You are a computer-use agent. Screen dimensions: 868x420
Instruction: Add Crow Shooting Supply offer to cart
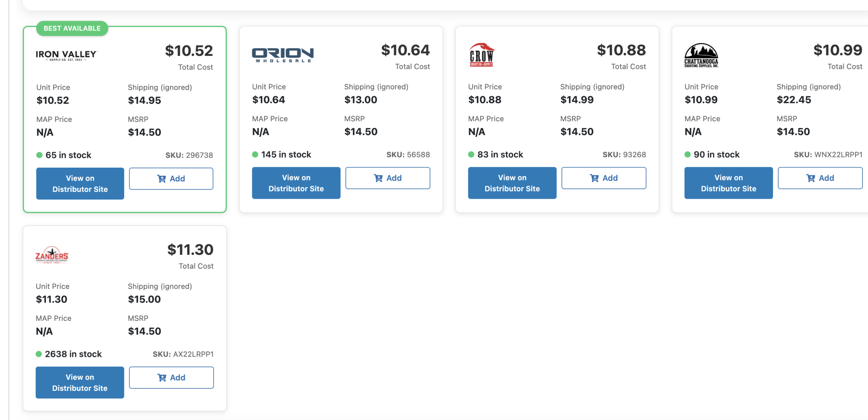pyautogui.click(x=604, y=178)
